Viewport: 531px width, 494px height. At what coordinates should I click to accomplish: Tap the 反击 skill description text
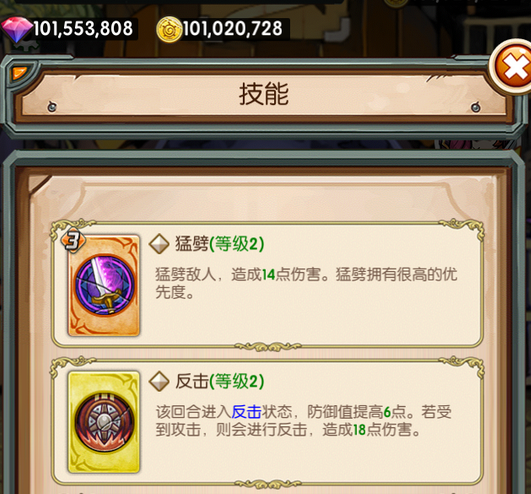(x=303, y=421)
